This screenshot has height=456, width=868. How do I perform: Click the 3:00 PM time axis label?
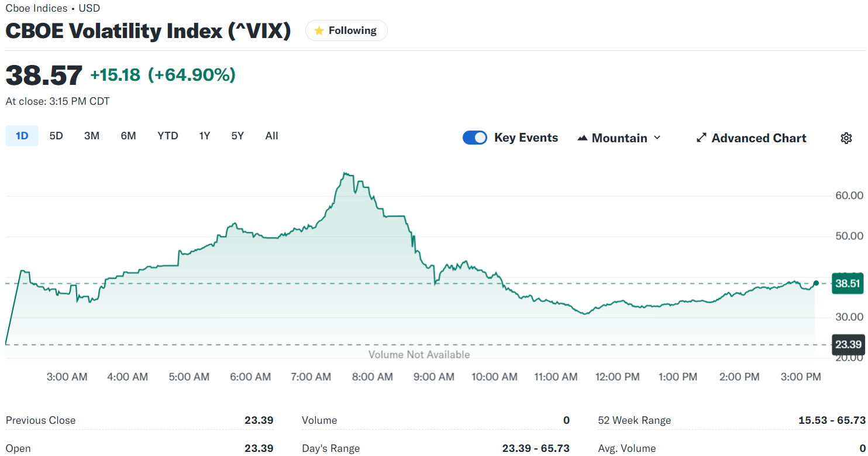click(x=801, y=377)
